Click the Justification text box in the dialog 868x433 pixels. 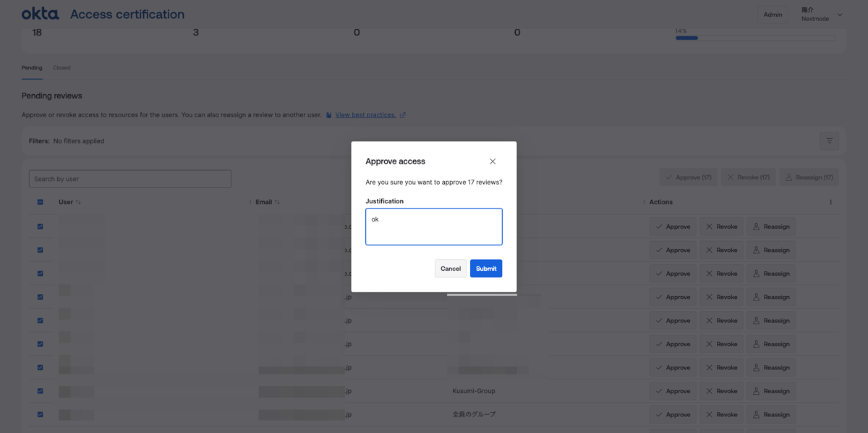[x=433, y=226]
